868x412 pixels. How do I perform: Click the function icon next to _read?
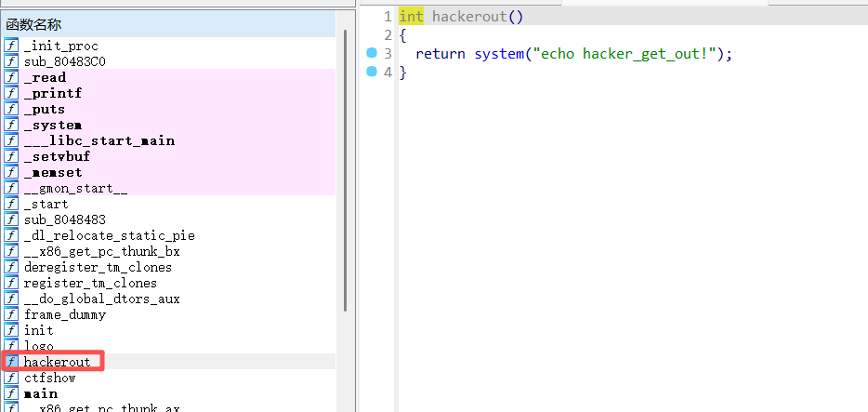tap(11, 77)
